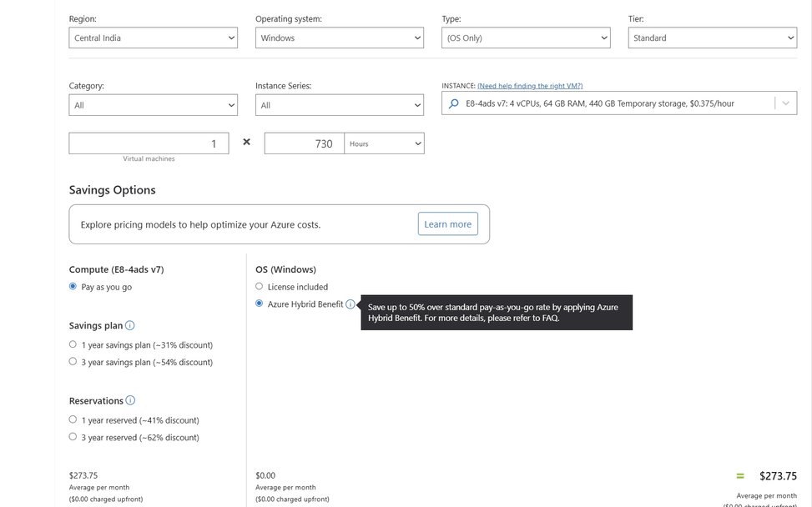Select the 3 year reserved discount
This screenshot has width=812, height=507.
tap(73, 435)
